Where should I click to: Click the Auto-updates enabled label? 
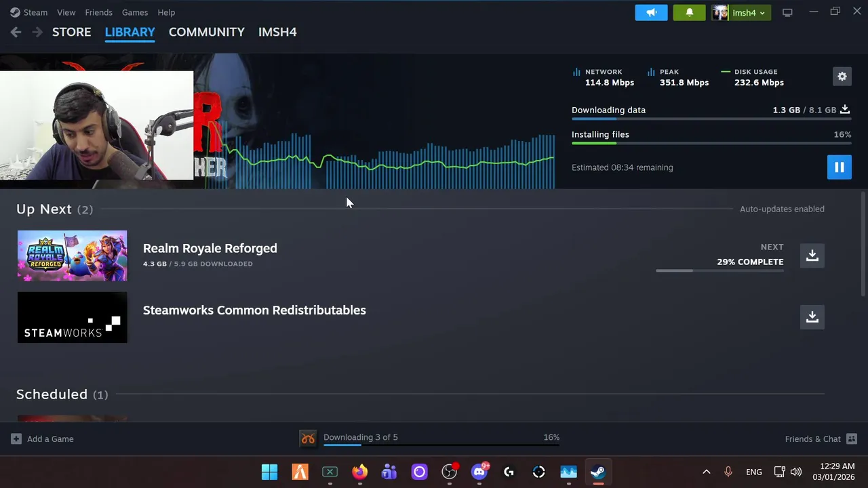(x=782, y=209)
